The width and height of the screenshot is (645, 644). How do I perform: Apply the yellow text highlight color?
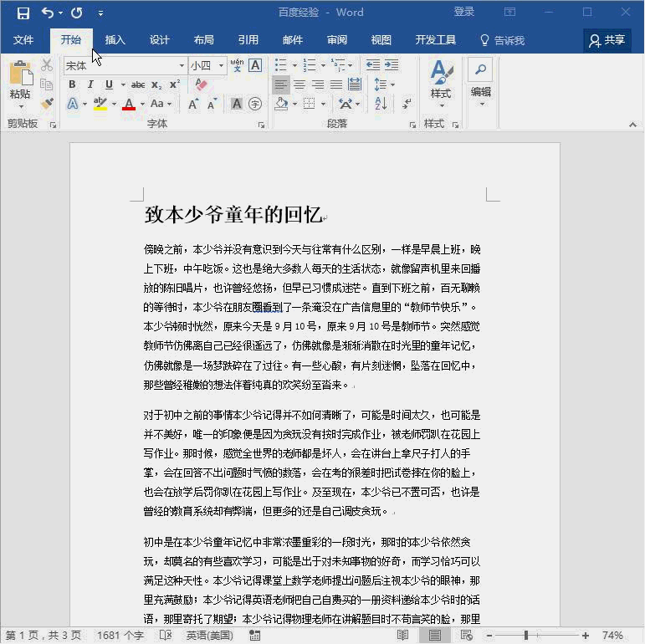100,103
